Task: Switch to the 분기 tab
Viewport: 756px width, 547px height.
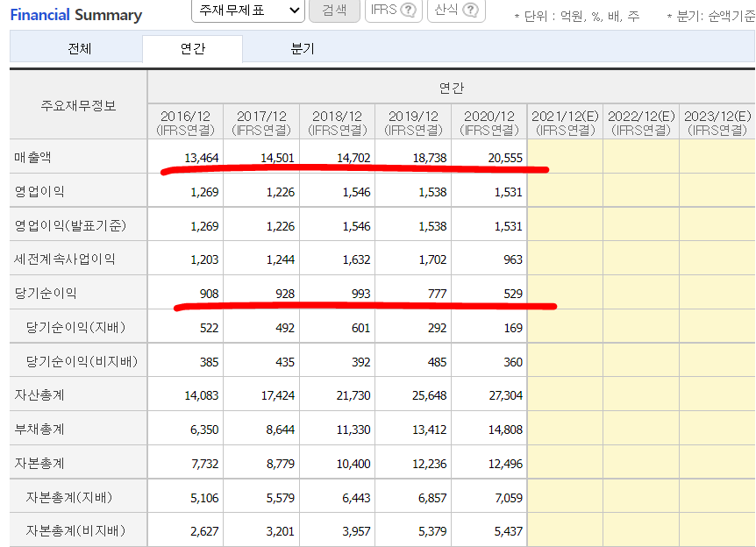Action: pos(303,49)
